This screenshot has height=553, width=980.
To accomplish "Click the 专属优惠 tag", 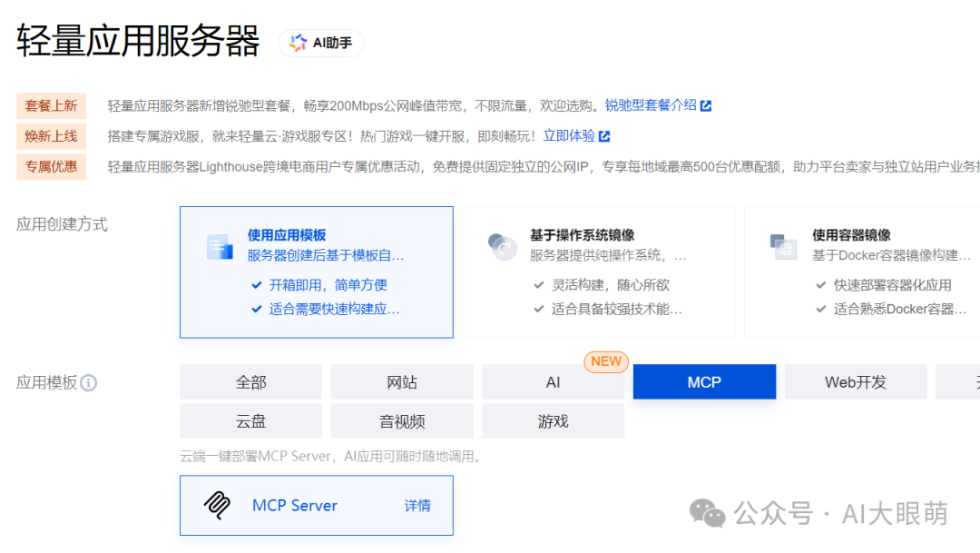I will point(51,167).
